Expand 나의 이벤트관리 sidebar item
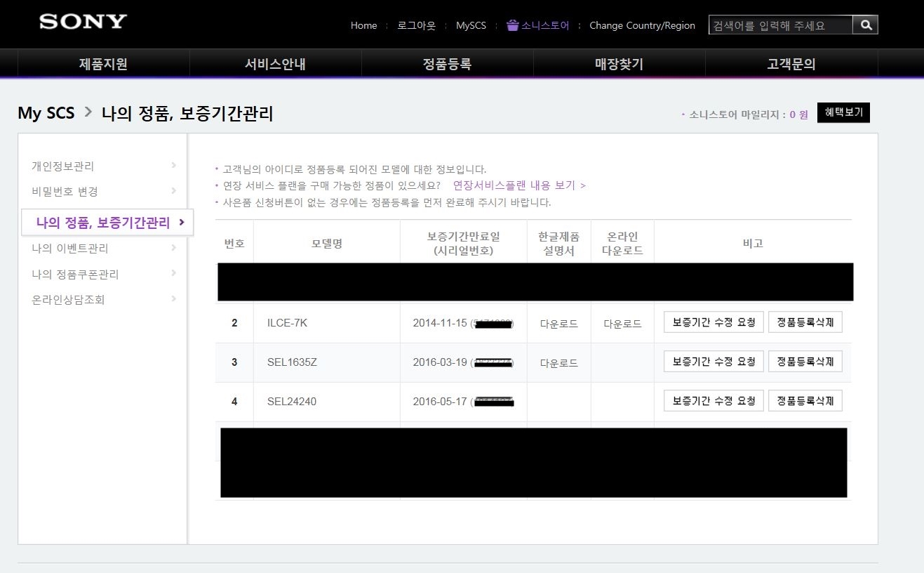924x573 pixels. (70, 249)
